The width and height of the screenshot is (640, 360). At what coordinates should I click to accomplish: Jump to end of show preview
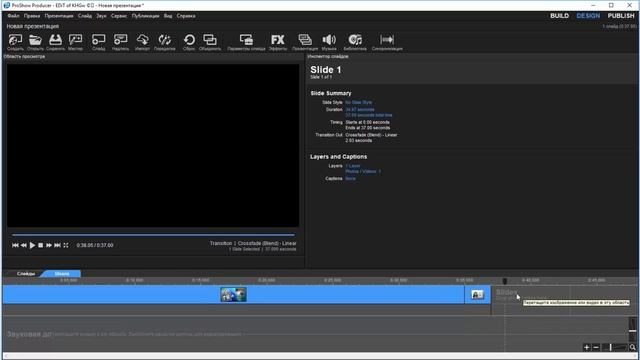(58, 245)
